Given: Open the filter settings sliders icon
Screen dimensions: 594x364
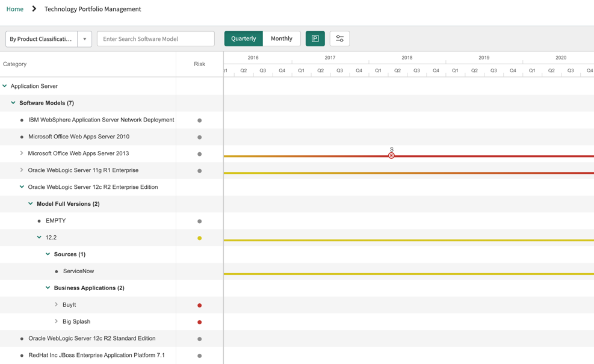Looking at the screenshot, I should (340, 39).
